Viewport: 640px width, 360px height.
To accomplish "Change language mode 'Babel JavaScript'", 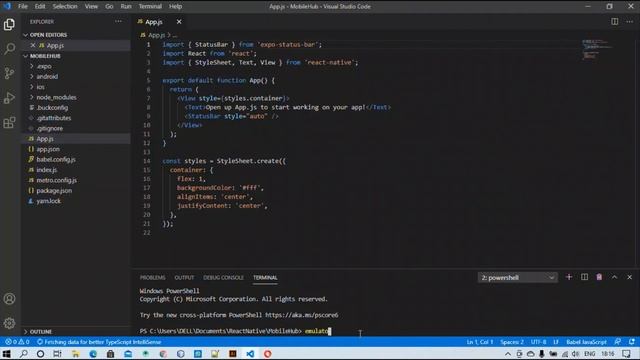I will coord(586,342).
